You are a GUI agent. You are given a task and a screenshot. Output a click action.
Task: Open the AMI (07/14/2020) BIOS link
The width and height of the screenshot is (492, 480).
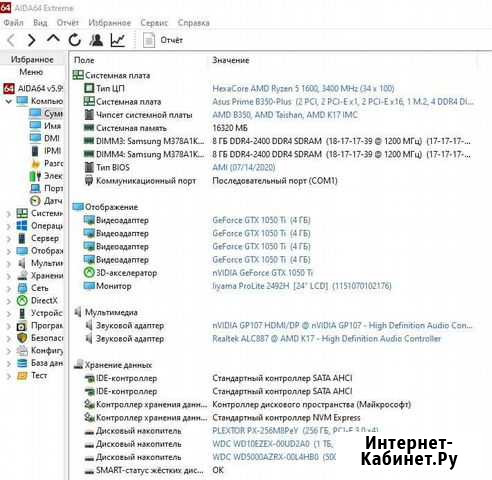(244, 167)
